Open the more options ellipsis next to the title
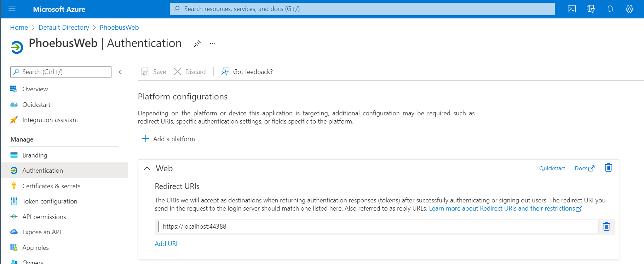The image size is (644, 264). pos(212,44)
